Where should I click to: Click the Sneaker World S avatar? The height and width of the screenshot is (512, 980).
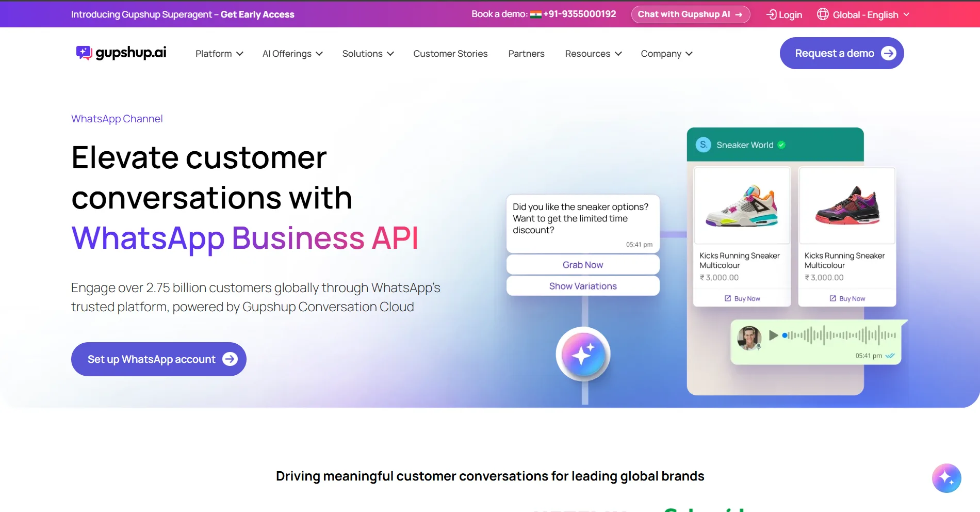[x=704, y=145]
